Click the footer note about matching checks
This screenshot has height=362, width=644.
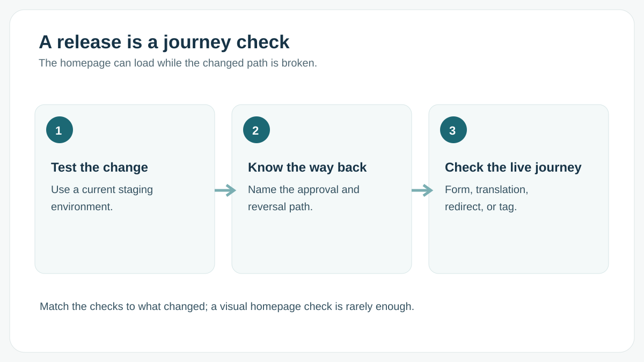pyautogui.click(x=227, y=307)
